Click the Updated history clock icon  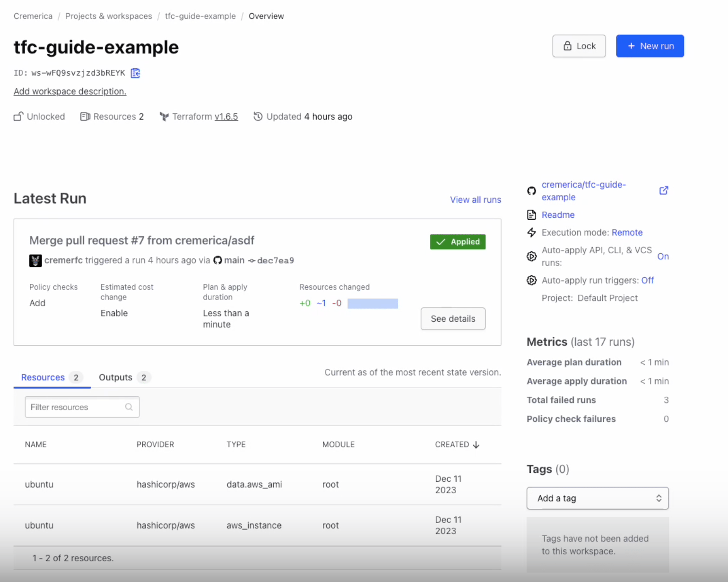(x=258, y=116)
